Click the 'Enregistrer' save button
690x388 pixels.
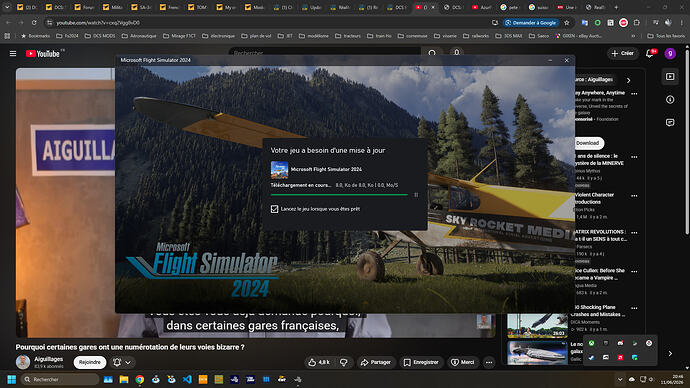click(421, 362)
